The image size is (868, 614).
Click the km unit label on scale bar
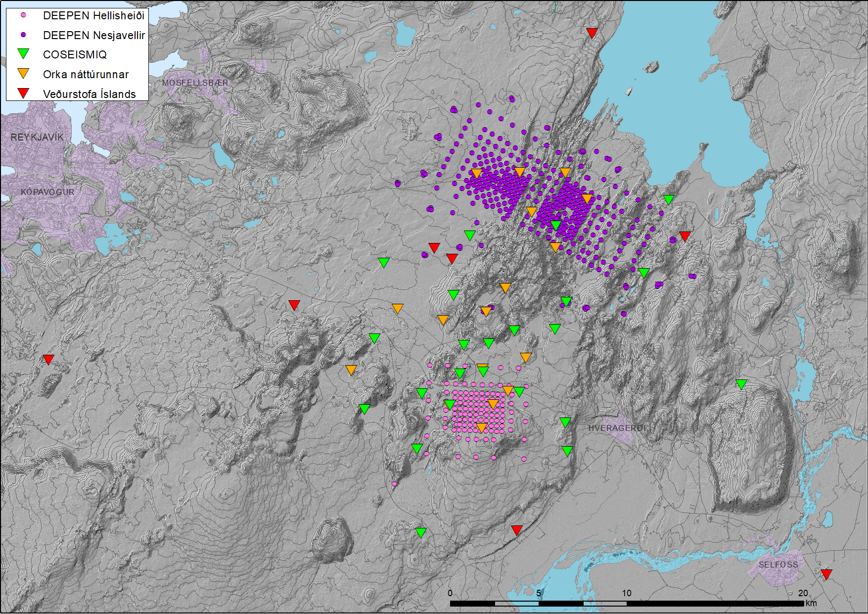point(811,603)
